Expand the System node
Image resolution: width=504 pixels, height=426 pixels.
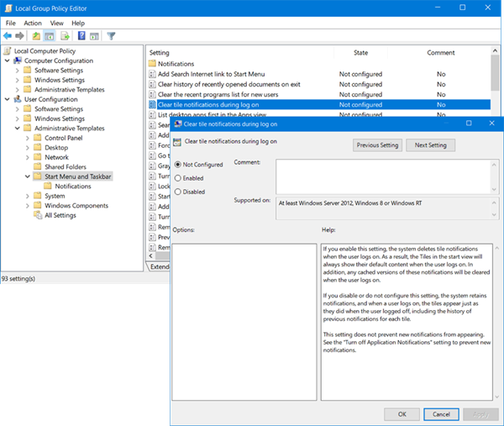tap(28, 196)
